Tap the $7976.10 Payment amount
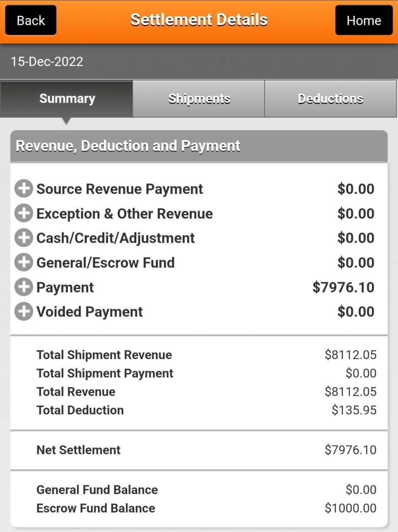This screenshot has height=532, width=398. pyautogui.click(x=343, y=287)
